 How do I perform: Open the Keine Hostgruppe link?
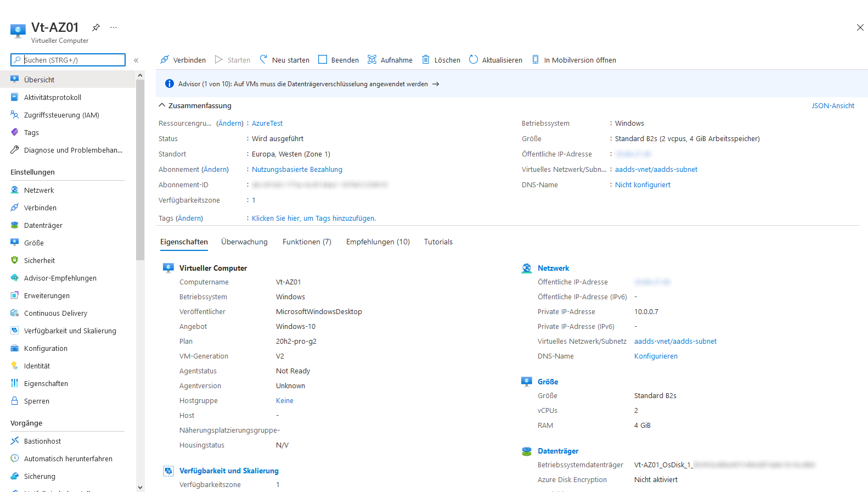pyautogui.click(x=284, y=401)
